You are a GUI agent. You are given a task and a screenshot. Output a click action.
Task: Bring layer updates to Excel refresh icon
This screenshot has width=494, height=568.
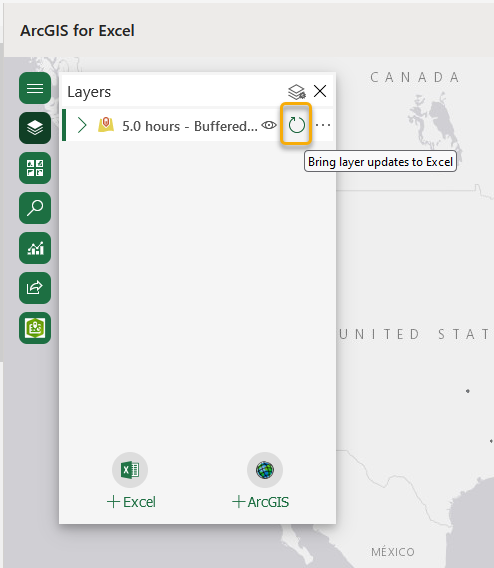[x=296, y=125]
